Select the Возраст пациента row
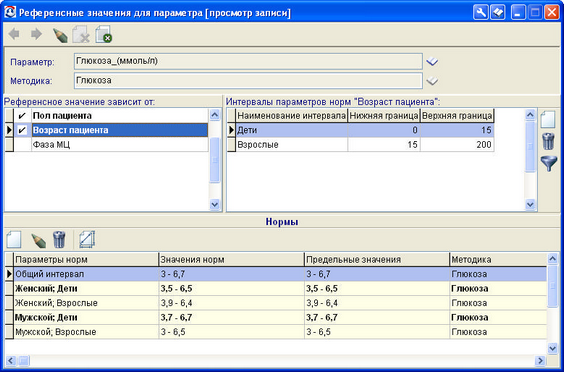This screenshot has height=372, width=564. tap(106, 130)
